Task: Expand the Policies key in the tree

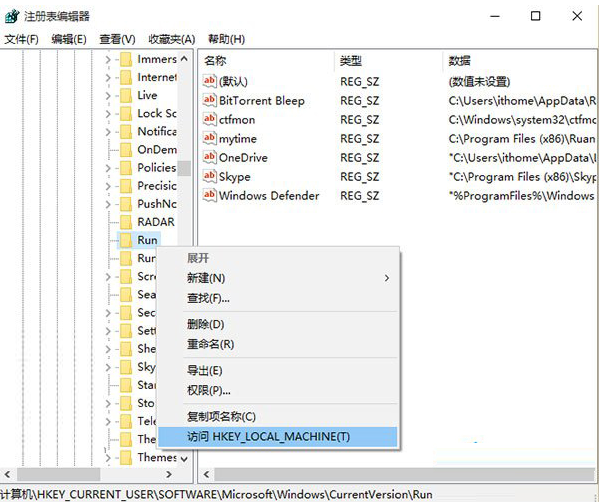Action: click(108, 167)
